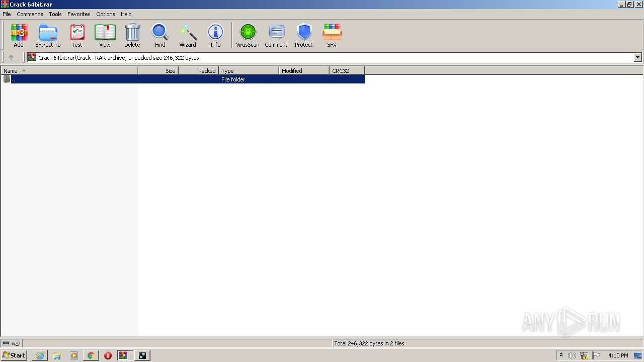Sort by the CRC32 column header
Viewport: 644px width, 362px height.
point(347,71)
